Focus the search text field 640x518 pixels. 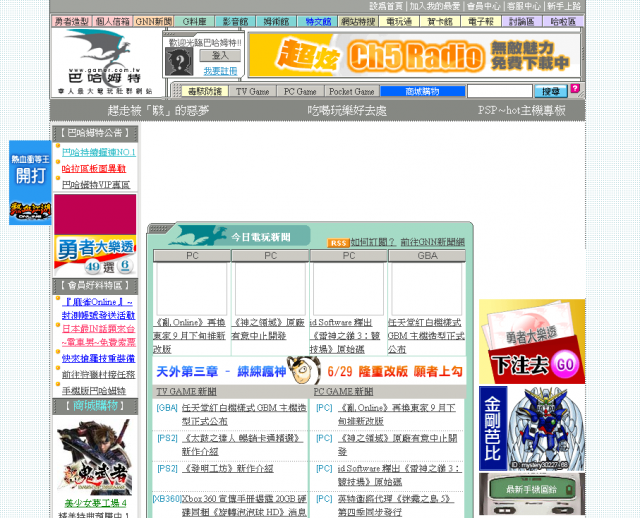pos(500,91)
